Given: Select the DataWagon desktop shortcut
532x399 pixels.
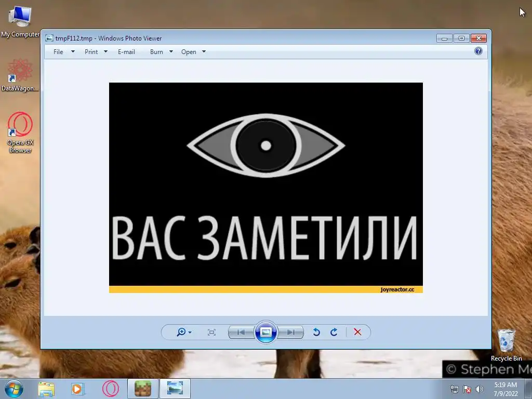Looking at the screenshot, I should click(20, 75).
